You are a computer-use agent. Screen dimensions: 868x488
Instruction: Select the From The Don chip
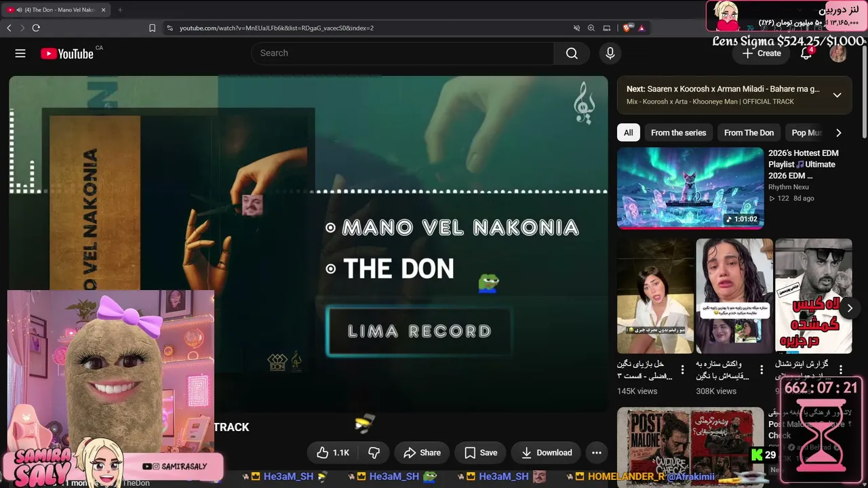pyautogui.click(x=749, y=133)
